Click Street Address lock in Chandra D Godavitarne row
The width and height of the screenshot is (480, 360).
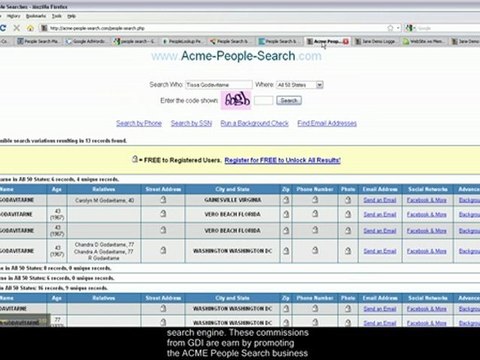tap(163, 250)
